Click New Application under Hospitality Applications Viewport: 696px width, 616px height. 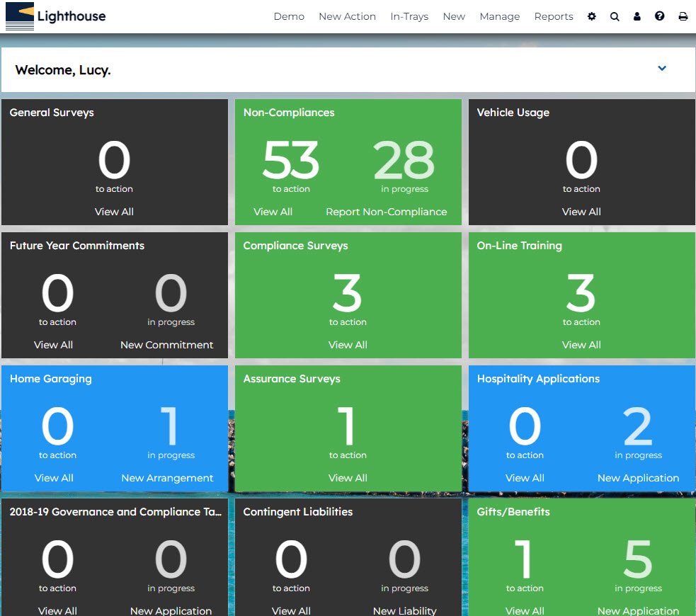click(x=638, y=478)
